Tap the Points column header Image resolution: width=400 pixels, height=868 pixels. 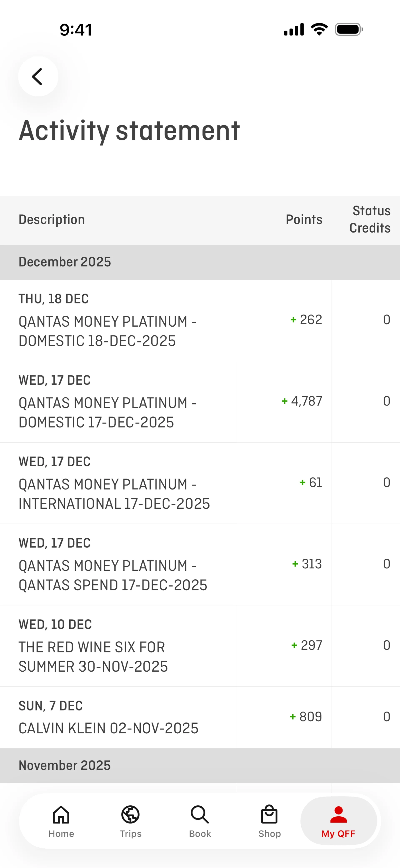304,220
